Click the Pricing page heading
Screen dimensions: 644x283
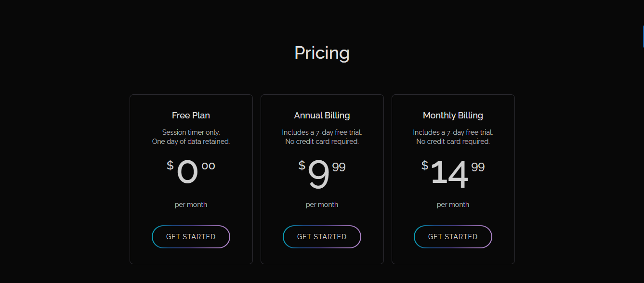[x=322, y=52]
